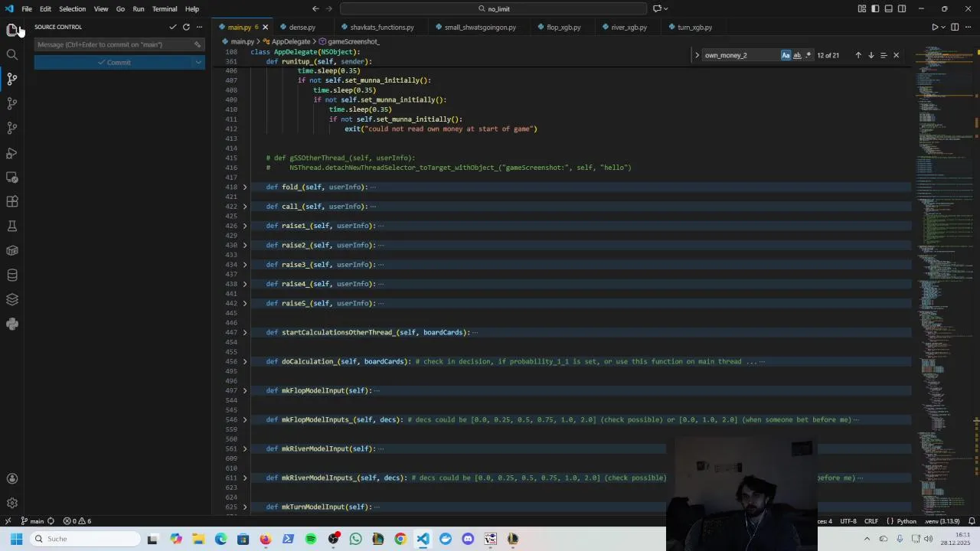
Task: Expand Replace field in find widget
Action: (697, 55)
